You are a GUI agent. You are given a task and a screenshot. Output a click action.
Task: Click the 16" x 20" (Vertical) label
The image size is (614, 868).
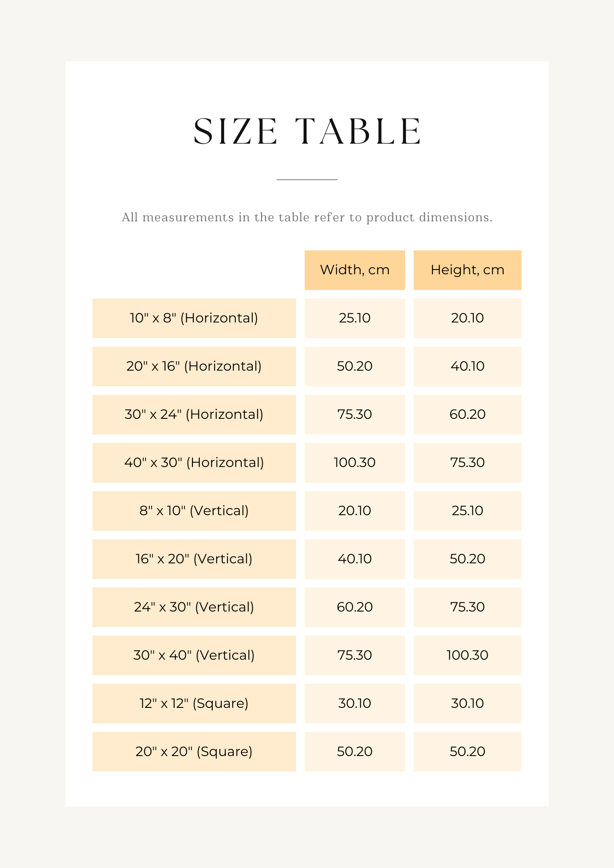point(194,559)
